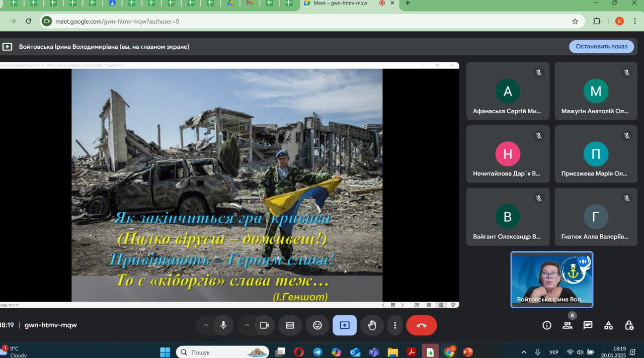644x358 pixels.
Task: Open the activities icon
Action: click(x=608, y=325)
